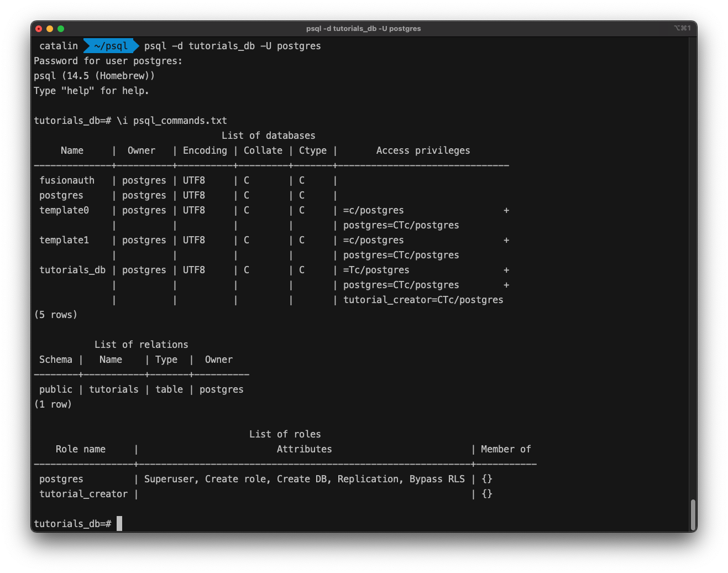Click the Superuser attribute text

coord(169,478)
